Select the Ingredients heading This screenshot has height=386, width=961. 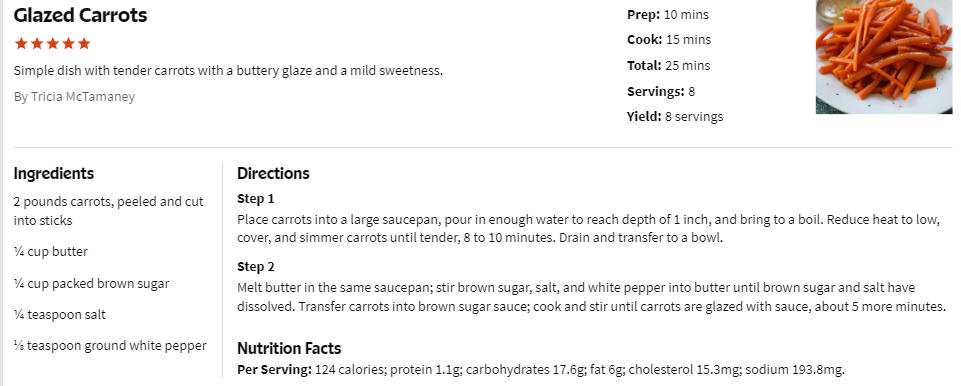click(54, 173)
